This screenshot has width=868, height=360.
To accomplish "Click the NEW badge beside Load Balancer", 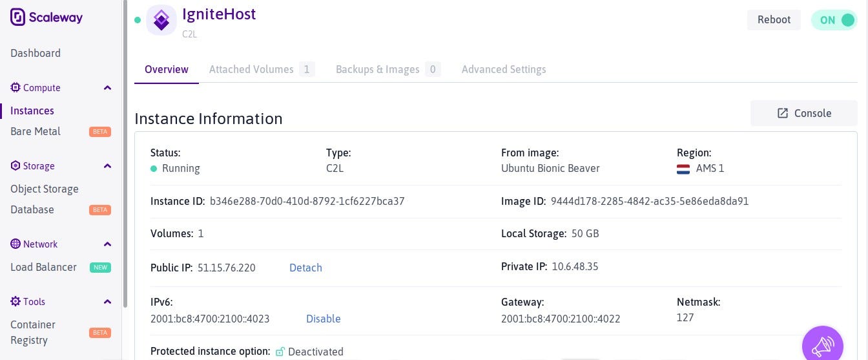I will (x=100, y=268).
